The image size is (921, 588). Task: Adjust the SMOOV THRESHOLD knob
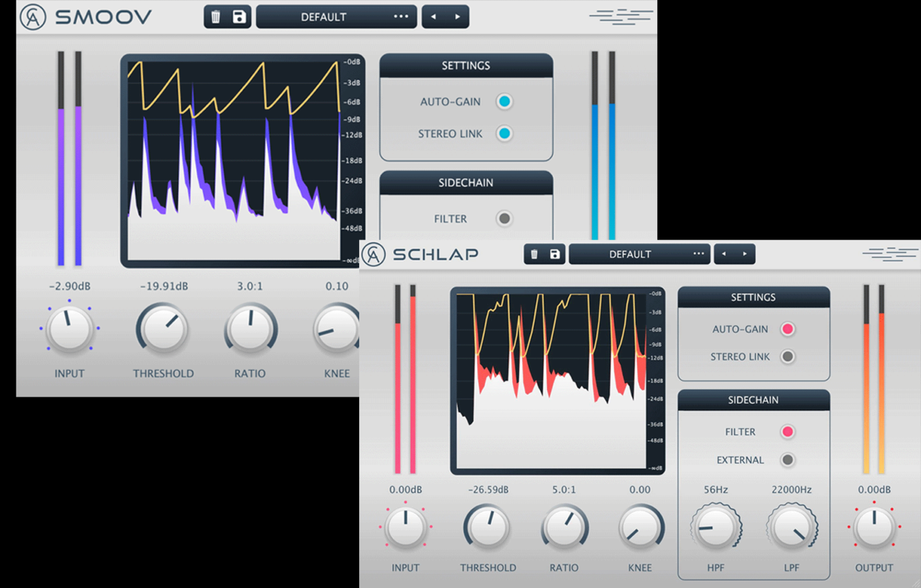click(x=163, y=329)
